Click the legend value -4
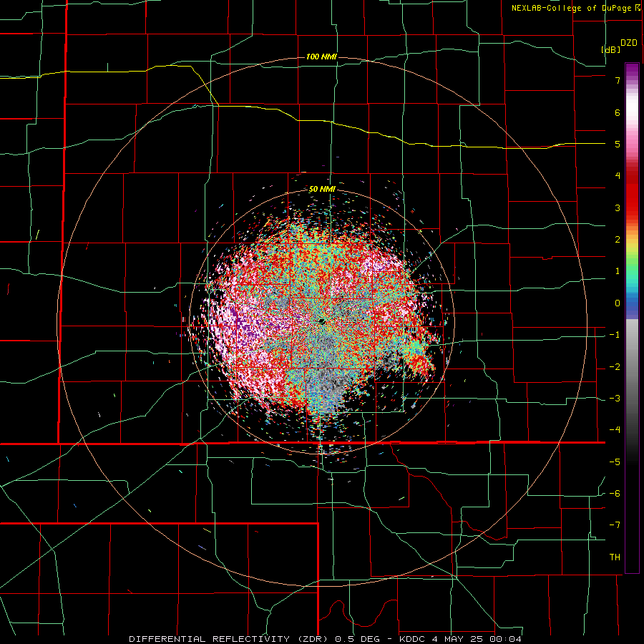This screenshot has height=644, width=644. (x=615, y=430)
